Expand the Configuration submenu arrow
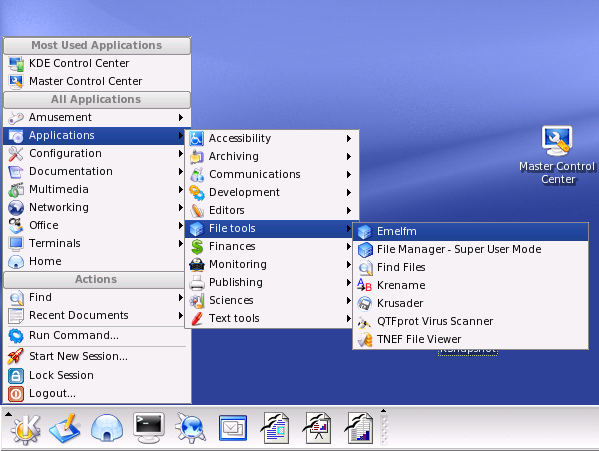599x451 pixels. pos(181,153)
